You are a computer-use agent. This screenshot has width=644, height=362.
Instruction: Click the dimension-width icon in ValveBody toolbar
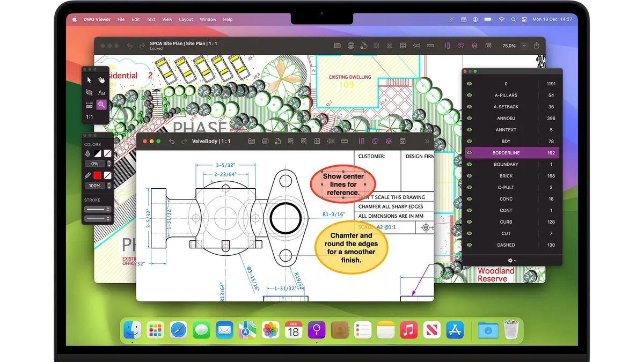331,141
